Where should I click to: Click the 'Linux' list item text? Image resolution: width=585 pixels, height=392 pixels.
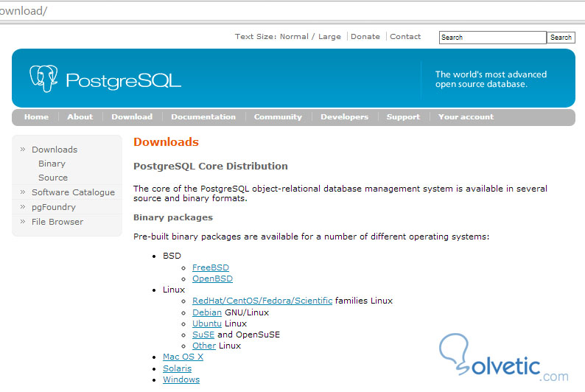(174, 290)
